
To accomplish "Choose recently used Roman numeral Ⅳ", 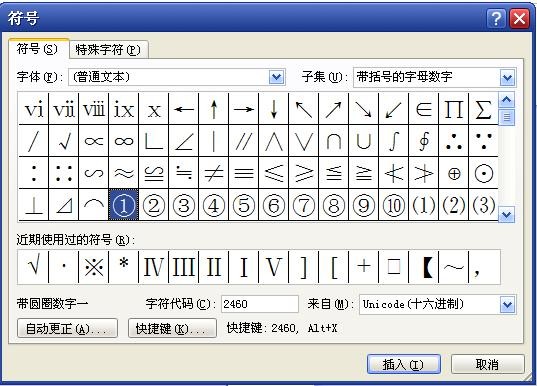I will (154, 266).
